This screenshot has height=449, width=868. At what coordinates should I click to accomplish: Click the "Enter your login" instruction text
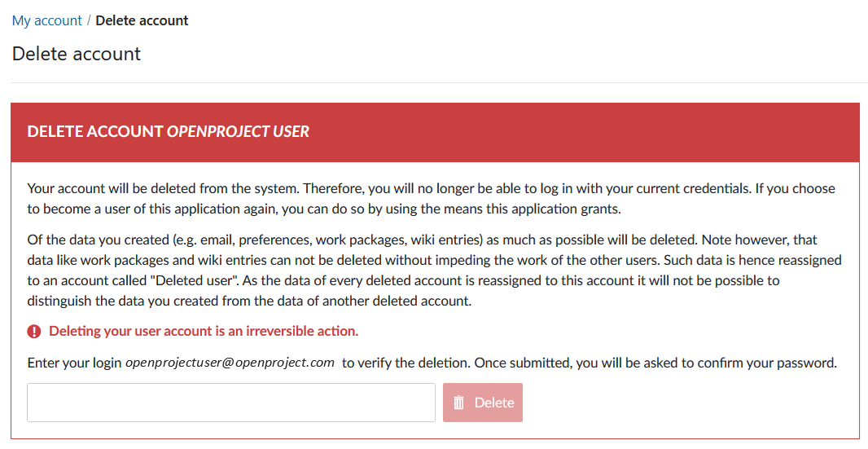point(74,363)
